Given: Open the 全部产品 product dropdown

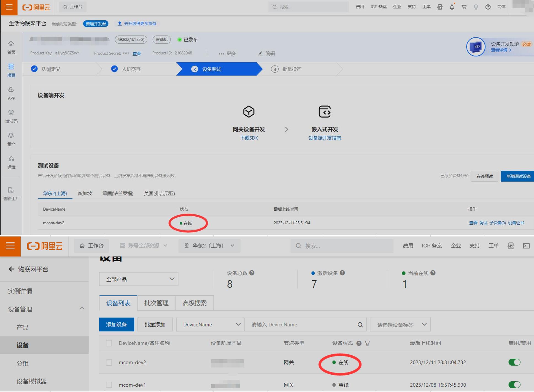Looking at the screenshot, I should [x=139, y=279].
